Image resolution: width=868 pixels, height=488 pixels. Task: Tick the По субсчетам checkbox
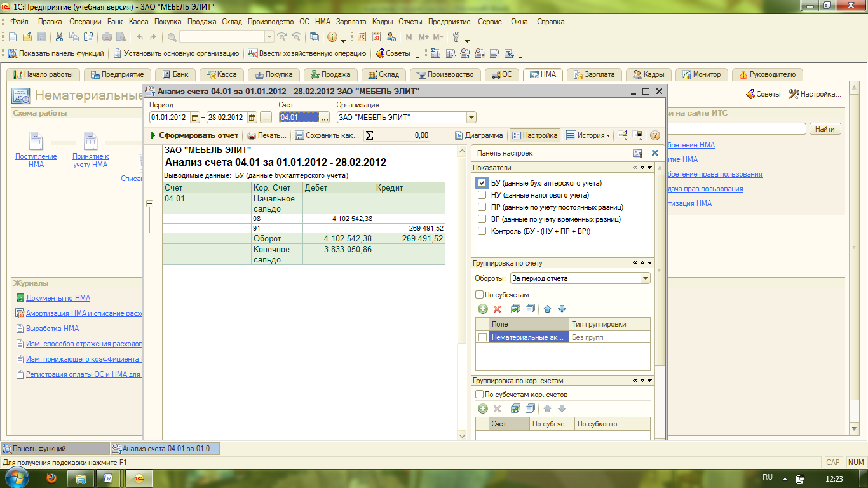(x=480, y=295)
